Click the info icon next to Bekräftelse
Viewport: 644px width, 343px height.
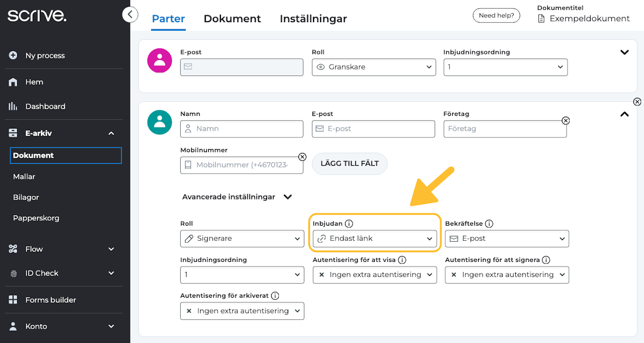tap(489, 224)
